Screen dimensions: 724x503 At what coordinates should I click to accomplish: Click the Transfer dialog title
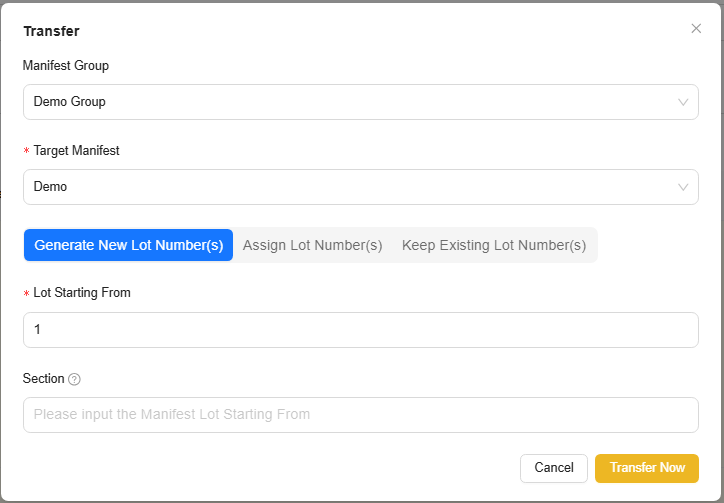(51, 31)
